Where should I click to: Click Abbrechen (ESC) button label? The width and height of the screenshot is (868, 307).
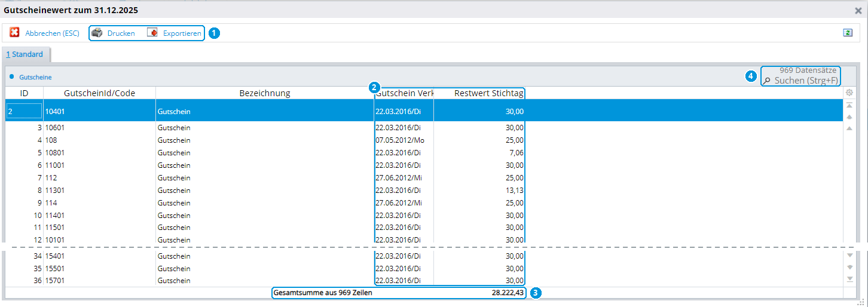[x=52, y=33]
